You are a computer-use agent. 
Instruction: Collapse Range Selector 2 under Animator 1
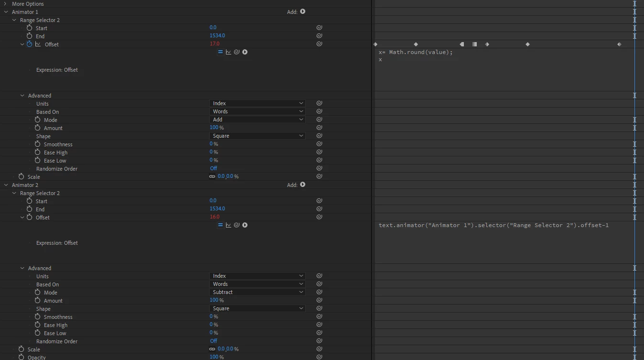point(14,20)
